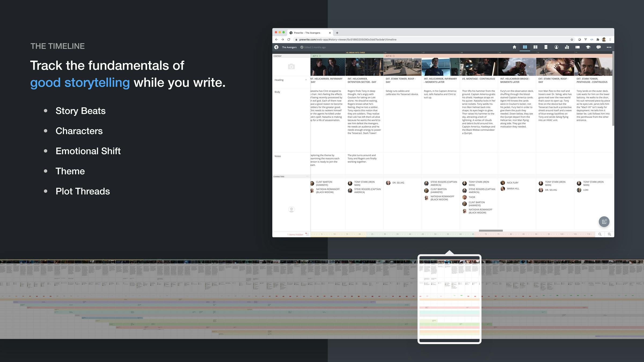Open the Iron Man energy shield thumbnail
Viewport: 644px width, 362px height.
point(555,67)
